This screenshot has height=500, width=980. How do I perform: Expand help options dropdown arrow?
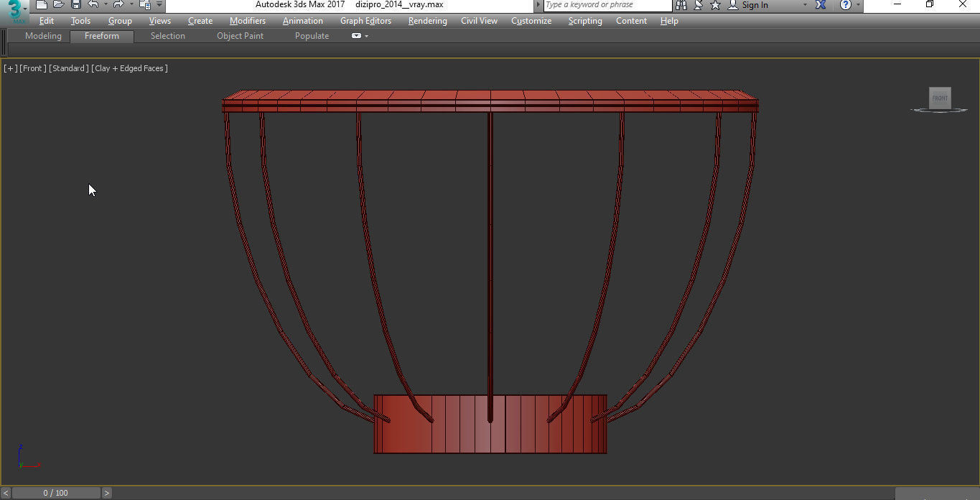858,5
